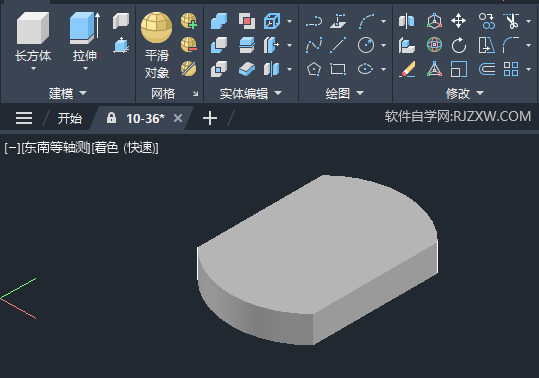This screenshot has width=539, height=378.
Task: Select the 拉伸 extrude tool
Action: [x=85, y=28]
